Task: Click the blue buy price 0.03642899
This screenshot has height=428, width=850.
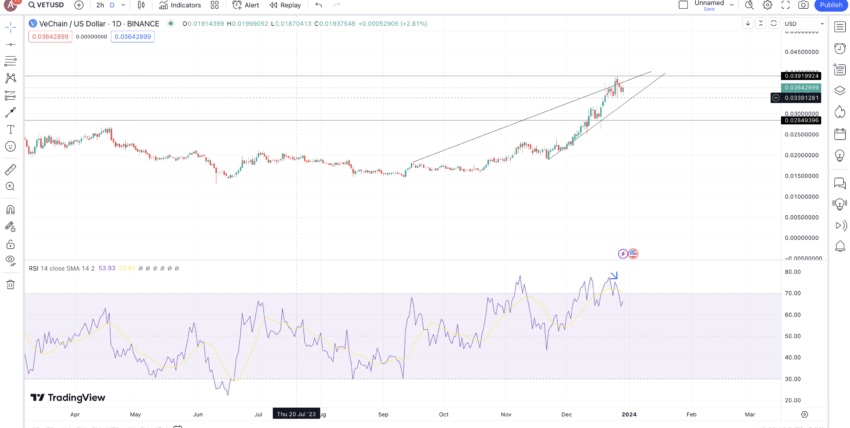Action: [133, 37]
